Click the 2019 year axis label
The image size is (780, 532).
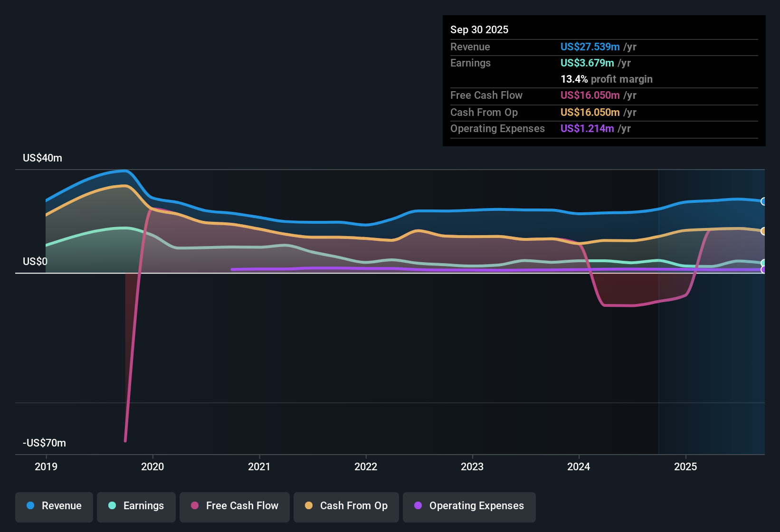pyautogui.click(x=46, y=467)
